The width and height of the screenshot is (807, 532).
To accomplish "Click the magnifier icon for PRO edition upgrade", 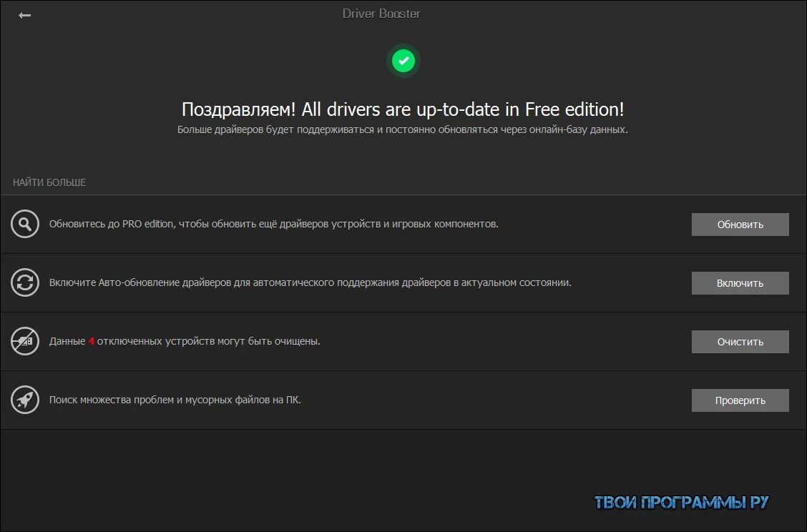I will [x=25, y=224].
